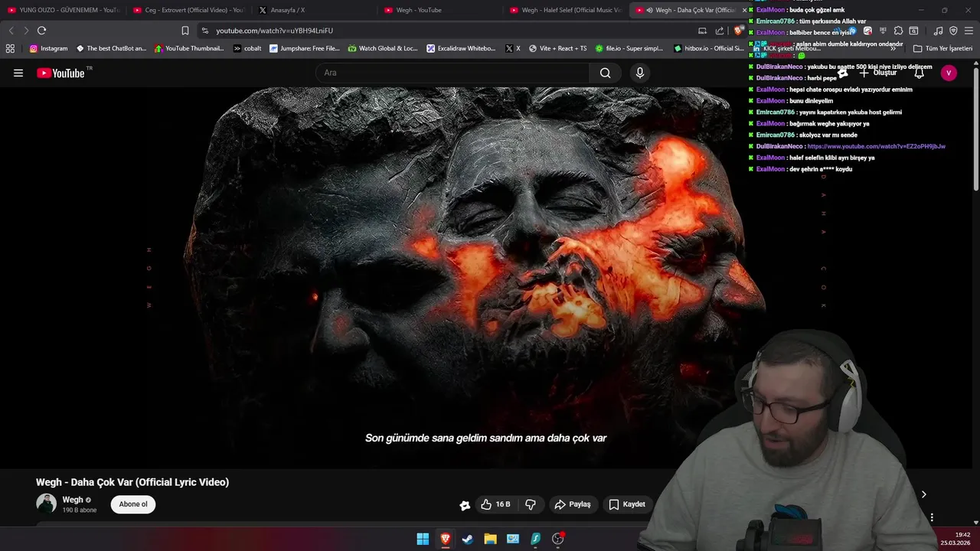Screen dimensions: 980x551
Task: Open the Wegh channel avatar
Action: click(47, 504)
